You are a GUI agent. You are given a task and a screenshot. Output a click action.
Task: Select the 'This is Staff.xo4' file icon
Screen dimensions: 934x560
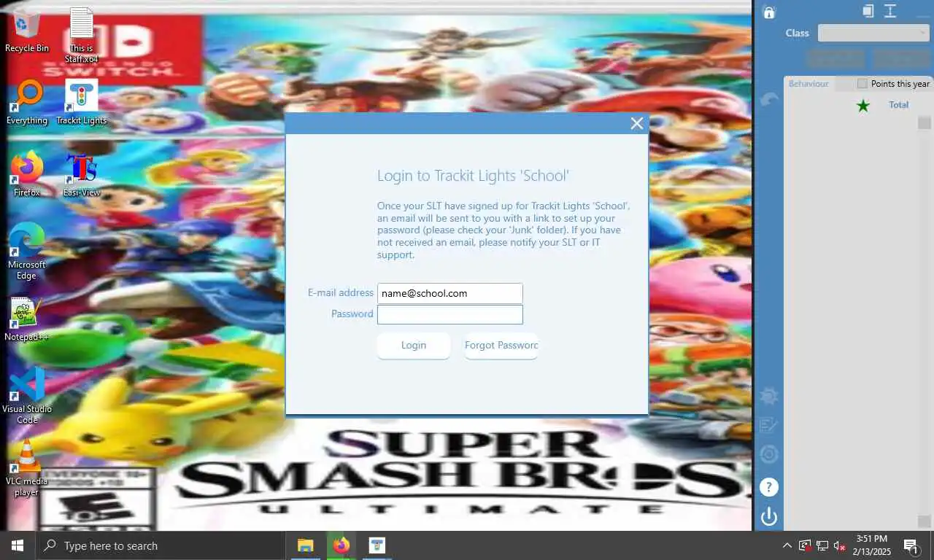click(x=82, y=35)
